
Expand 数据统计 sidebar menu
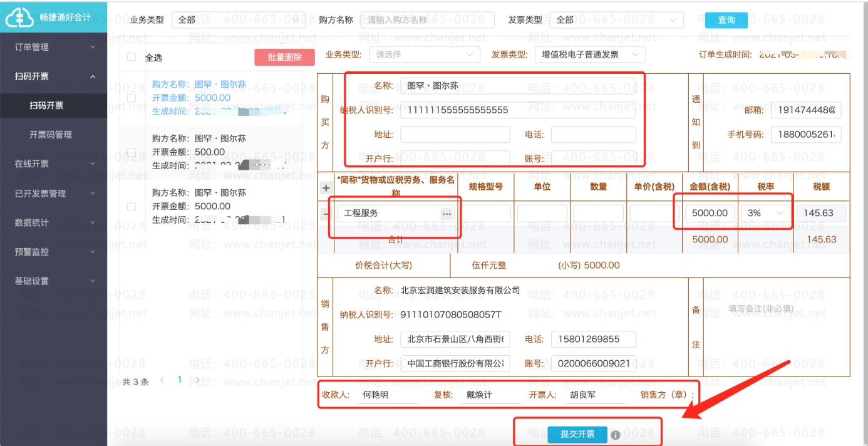pyautogui.click(x=53, y=222)
